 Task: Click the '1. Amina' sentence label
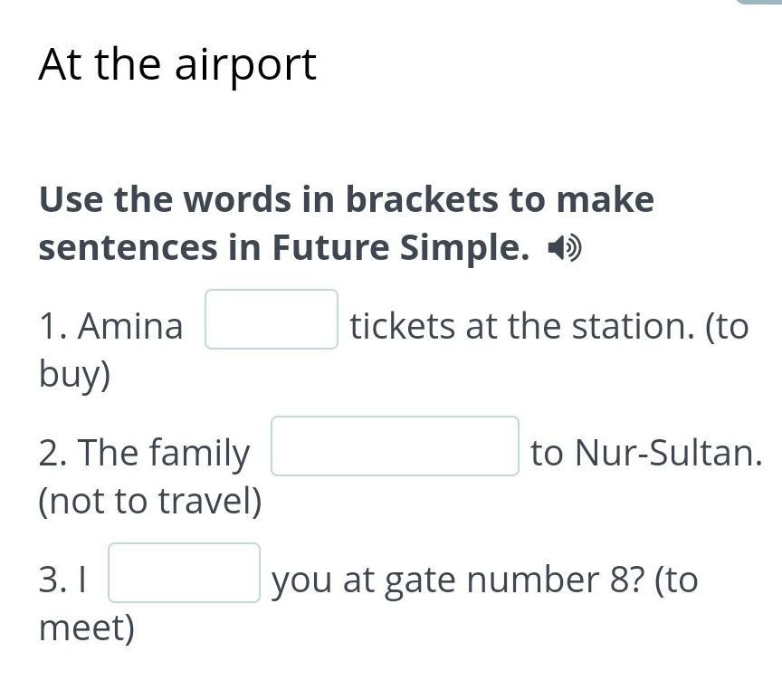click(x=110, y=326)
